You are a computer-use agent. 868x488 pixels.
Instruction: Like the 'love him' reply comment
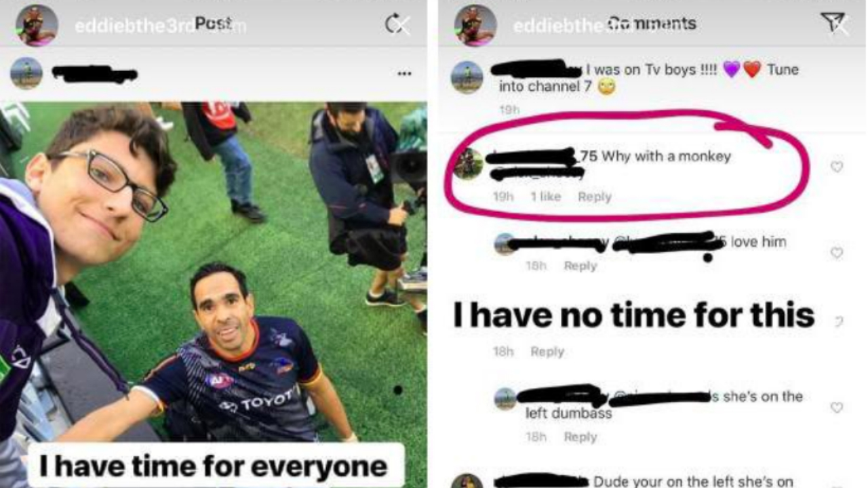click(x=837, y=252)
